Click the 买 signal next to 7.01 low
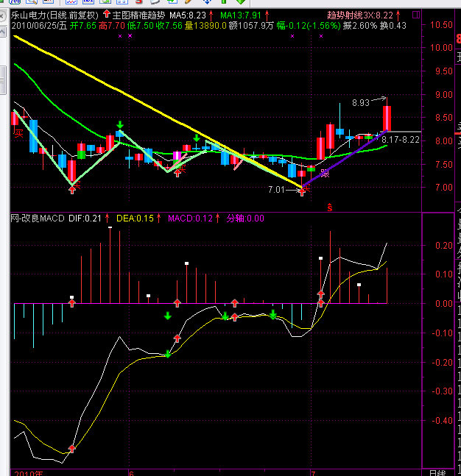 tap(306, 188)
